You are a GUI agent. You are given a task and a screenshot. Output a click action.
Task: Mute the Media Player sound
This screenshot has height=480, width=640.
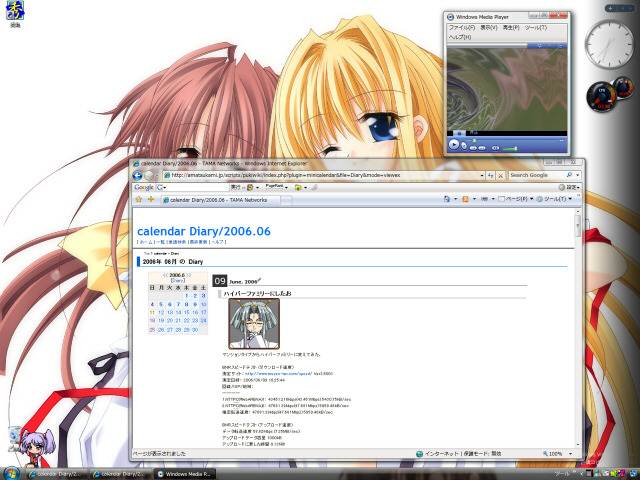click(x=497, y=147)
